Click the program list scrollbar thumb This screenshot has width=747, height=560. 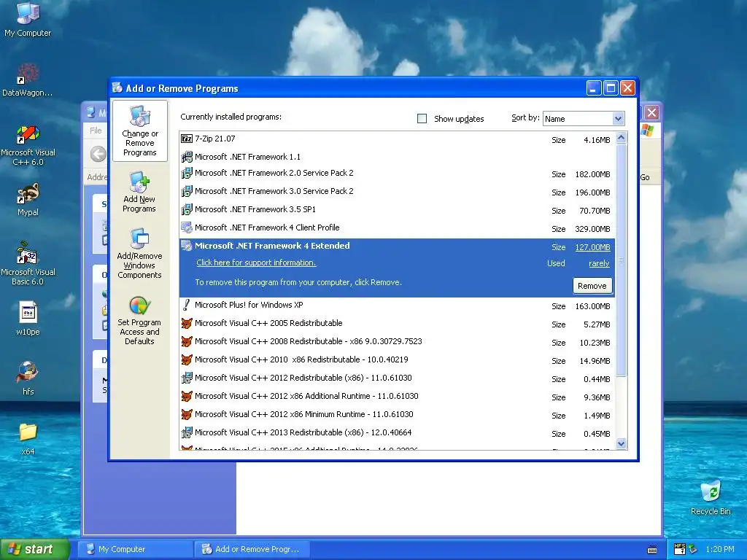click(621, 260)
